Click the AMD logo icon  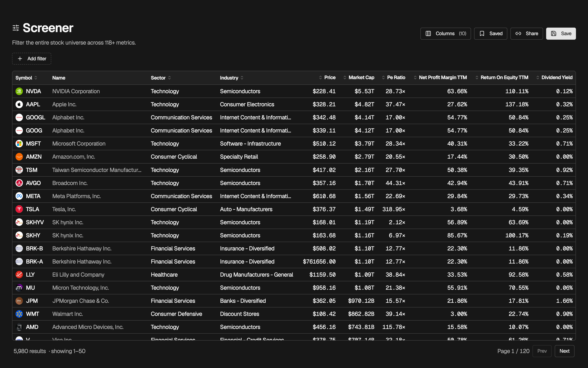[19, 327]
